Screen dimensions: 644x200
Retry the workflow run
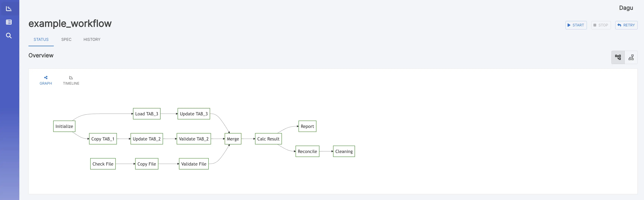pos(626,25)
